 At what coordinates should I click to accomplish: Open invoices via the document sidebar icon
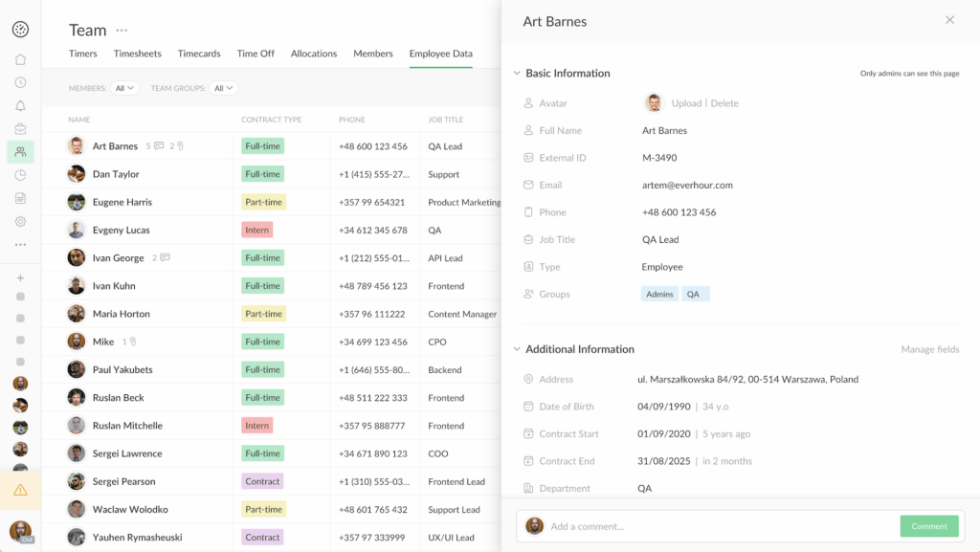coord(19,198)
